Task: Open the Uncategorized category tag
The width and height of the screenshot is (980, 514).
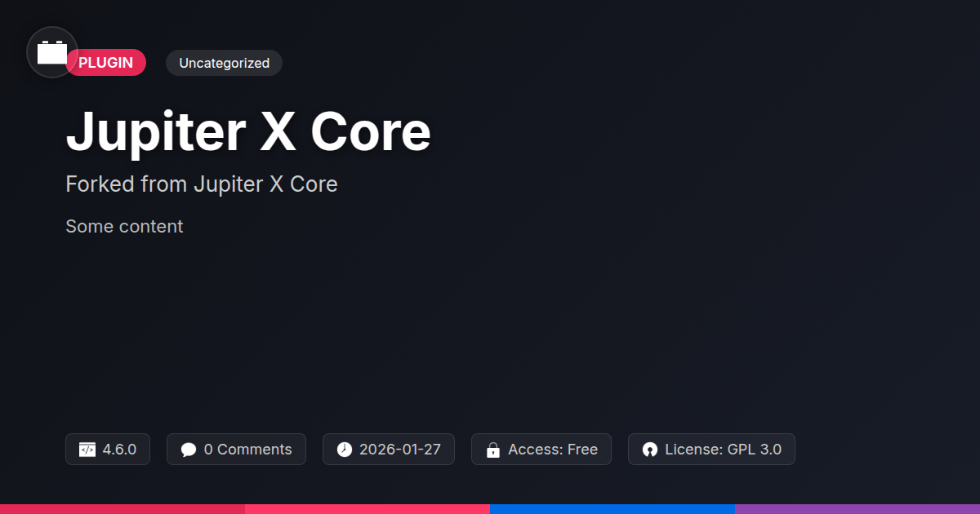Action: point(224,63)
